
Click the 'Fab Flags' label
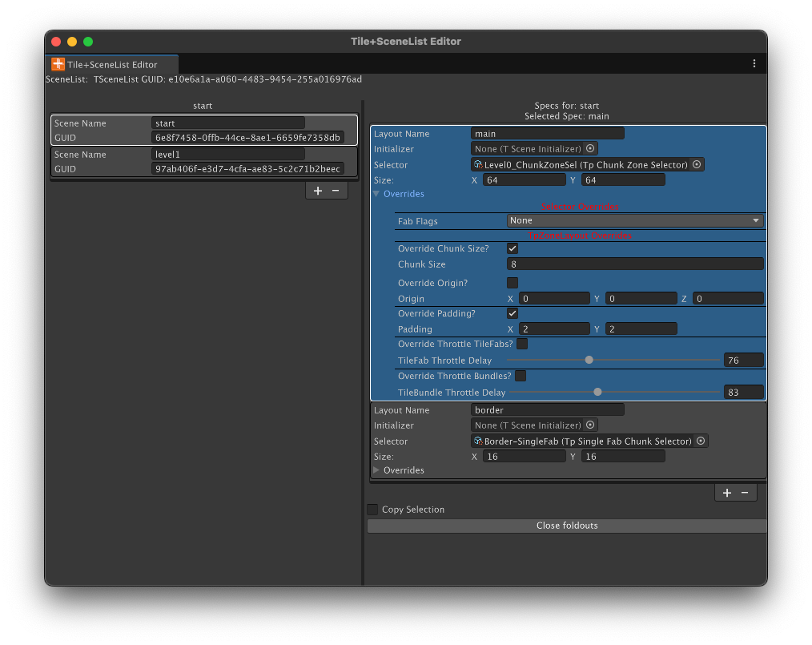(x=417, y=221)
